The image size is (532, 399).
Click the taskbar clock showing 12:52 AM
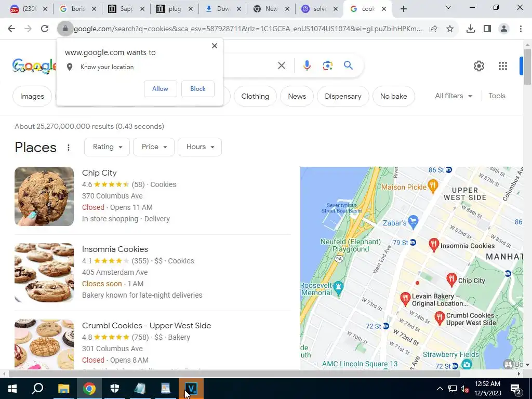487,389
